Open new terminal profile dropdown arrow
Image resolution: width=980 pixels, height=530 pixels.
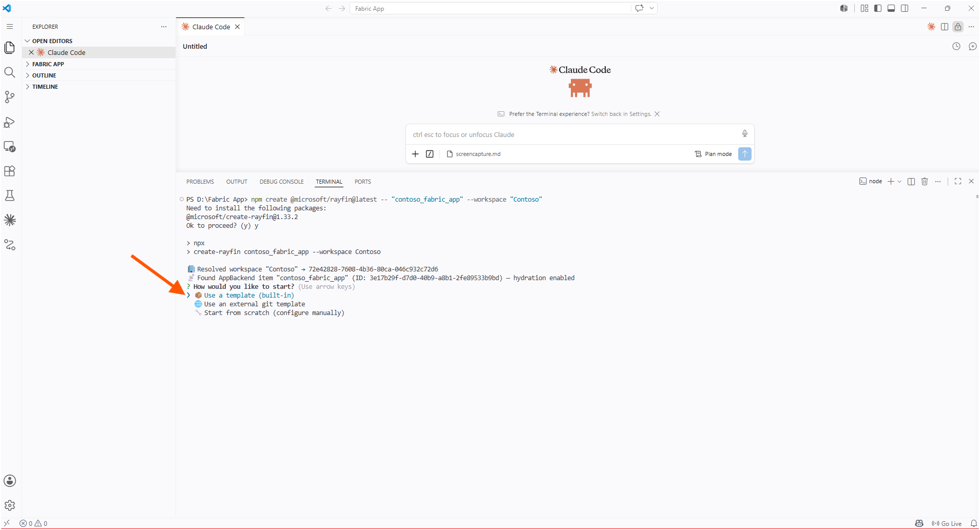(x=899, y=181)
